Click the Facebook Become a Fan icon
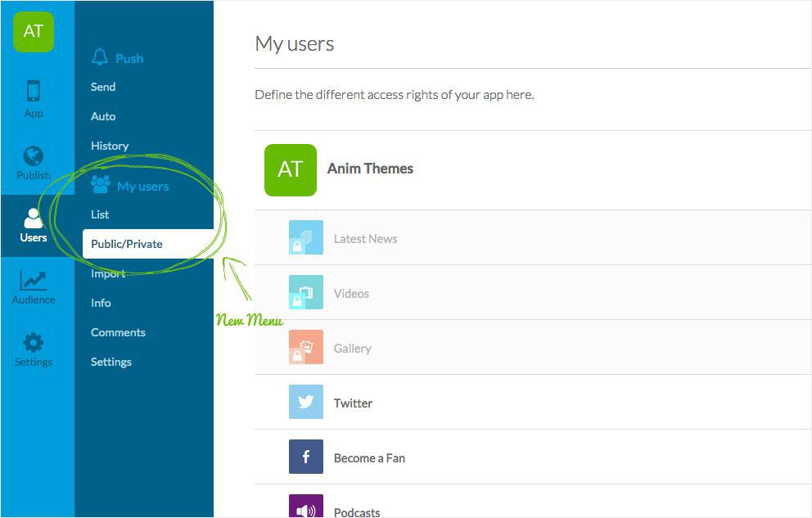 pyautogui.click(x=306, y=457)
